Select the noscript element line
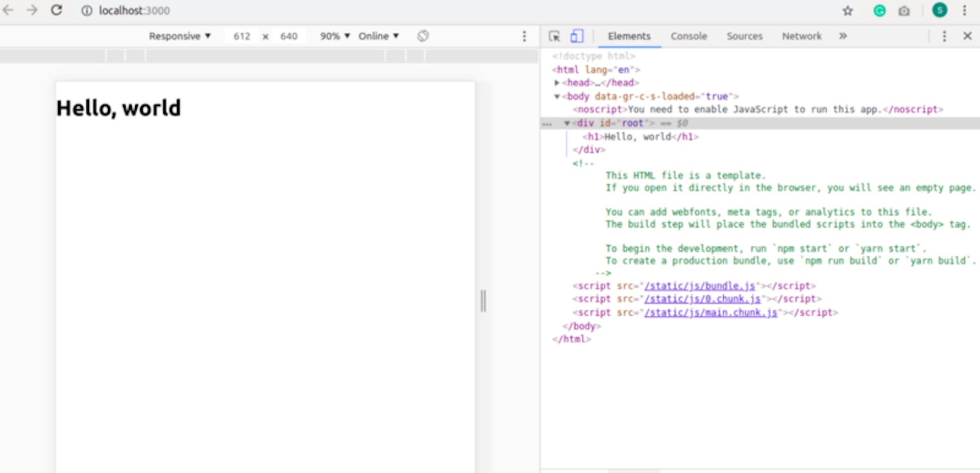 pos(757,109)
